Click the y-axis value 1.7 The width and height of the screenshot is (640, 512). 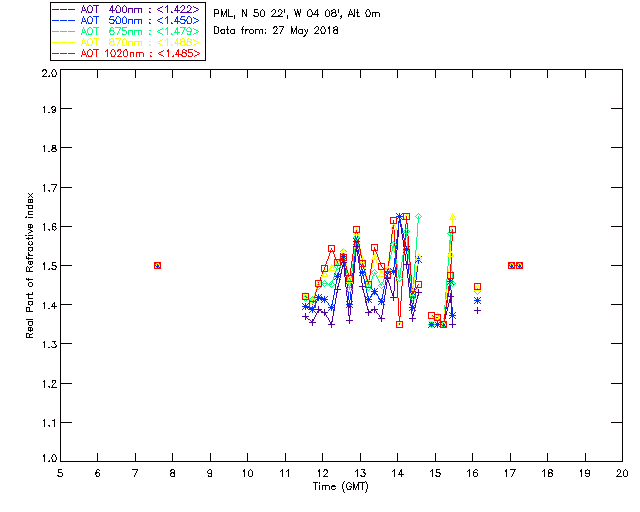[49, 188]
